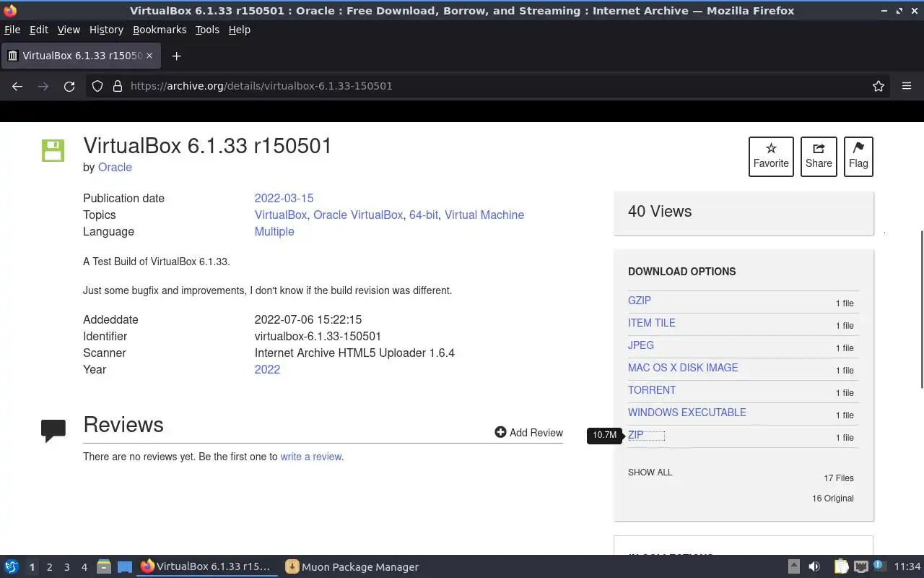Click the network tray icon
This screenshot has height=578, width=924.
[860, 567]
